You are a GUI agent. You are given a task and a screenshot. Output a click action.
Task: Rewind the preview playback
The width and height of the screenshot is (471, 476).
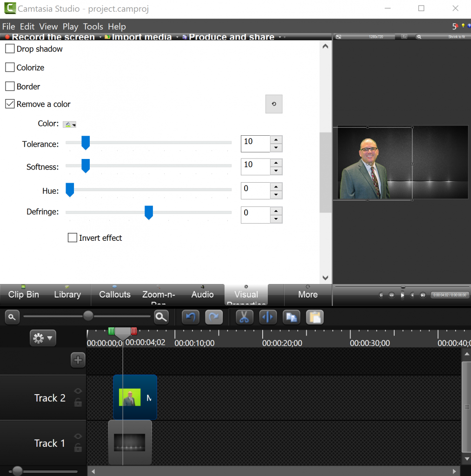point(391,295)
